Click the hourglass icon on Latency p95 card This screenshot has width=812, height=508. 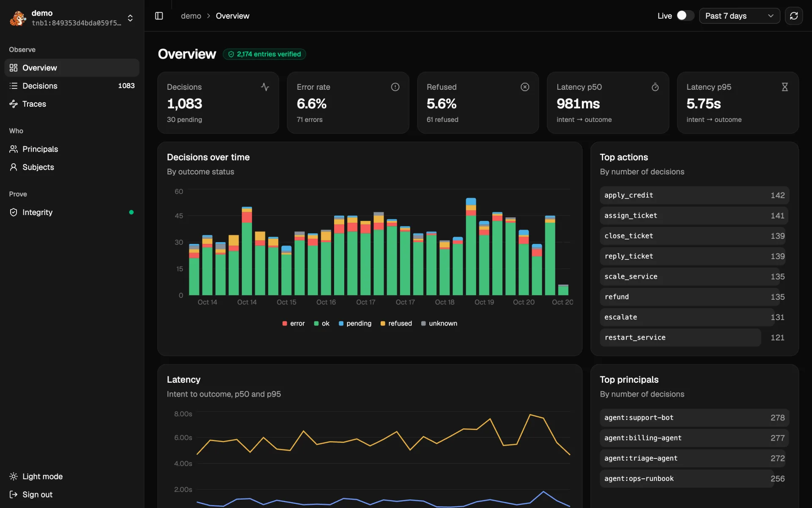pyautogui.click(x=785, y=87)
